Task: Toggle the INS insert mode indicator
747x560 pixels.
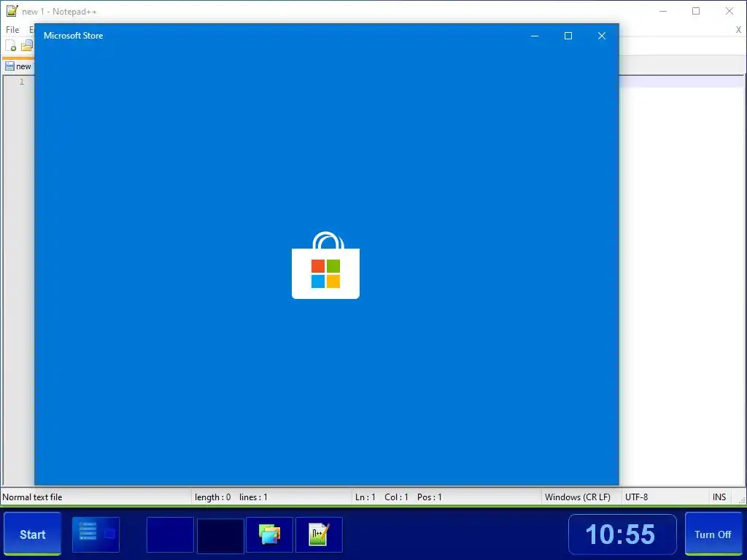Action: [719, 497]
